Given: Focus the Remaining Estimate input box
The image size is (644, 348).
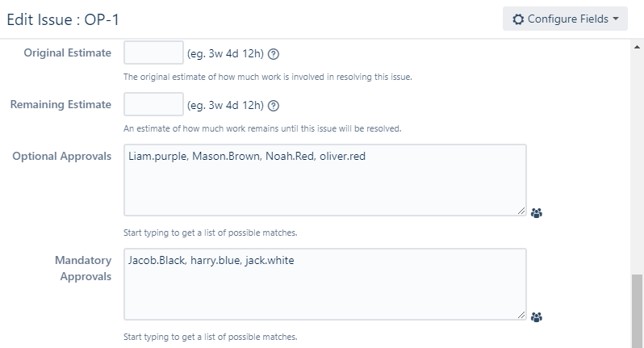Looking at the screenshot, I should [x=153, y=105].
